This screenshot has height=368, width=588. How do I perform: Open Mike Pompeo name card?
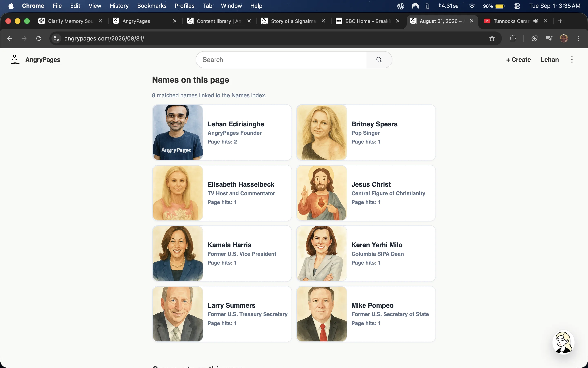pos(366,314)
